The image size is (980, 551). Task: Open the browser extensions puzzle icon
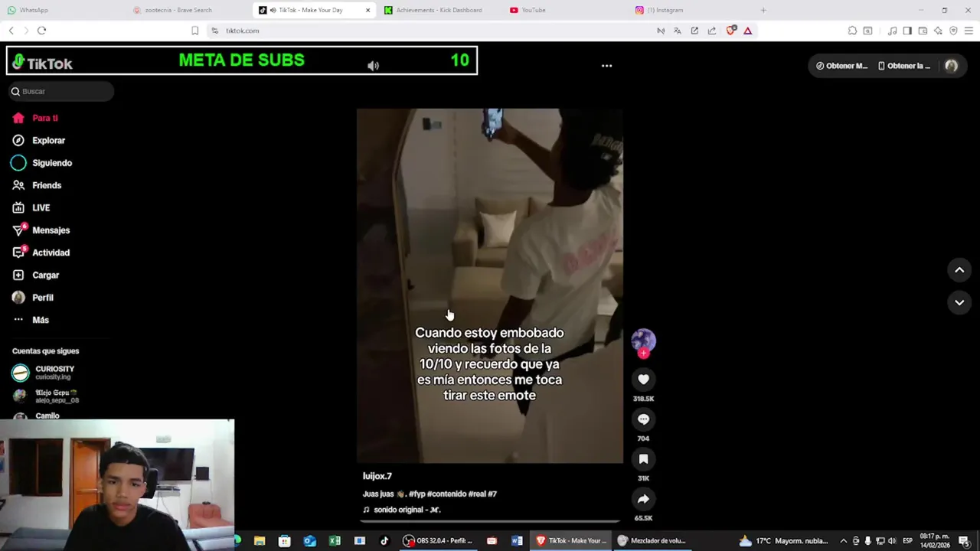pos(852,31)
